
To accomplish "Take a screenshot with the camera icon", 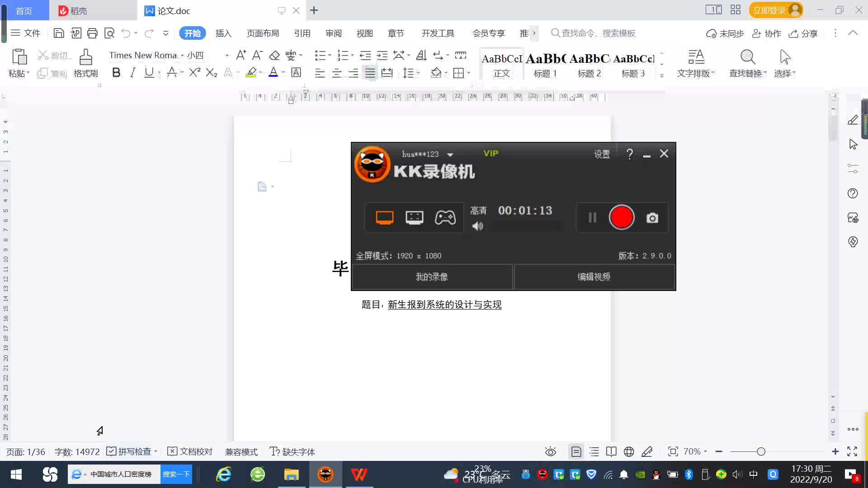I will pos(652,218).
